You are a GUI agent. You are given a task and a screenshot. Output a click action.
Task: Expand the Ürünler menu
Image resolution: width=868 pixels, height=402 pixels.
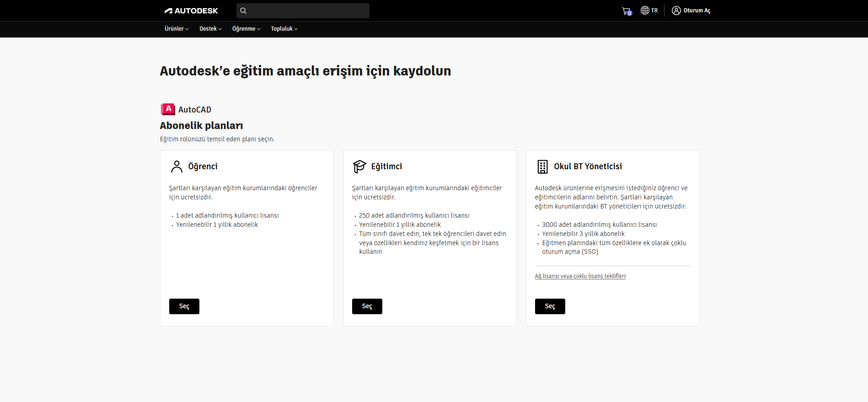[177, 29]
